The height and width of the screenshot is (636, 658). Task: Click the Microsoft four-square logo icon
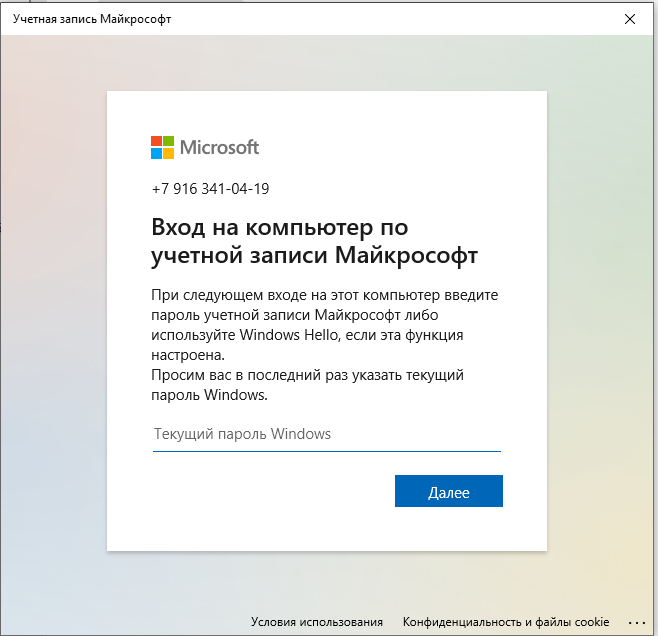pyautogui.click(x=162, y=147)
